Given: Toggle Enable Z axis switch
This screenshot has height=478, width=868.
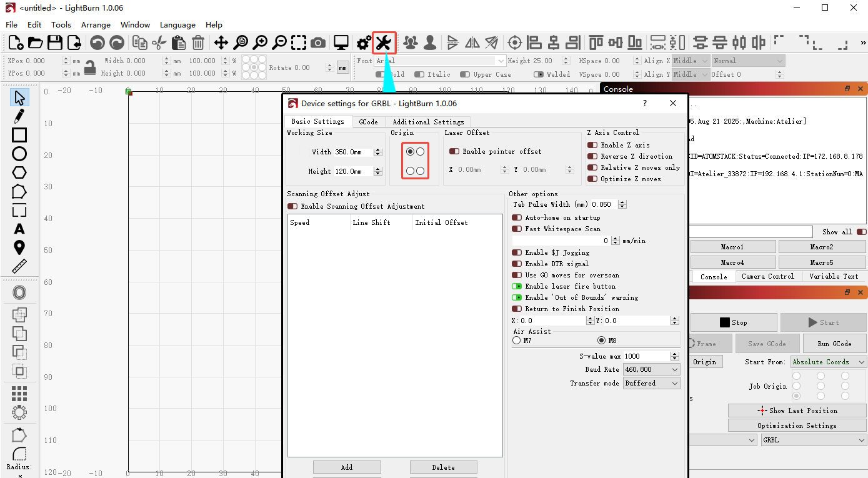Looking at the screenshot, I should (592, 145).
